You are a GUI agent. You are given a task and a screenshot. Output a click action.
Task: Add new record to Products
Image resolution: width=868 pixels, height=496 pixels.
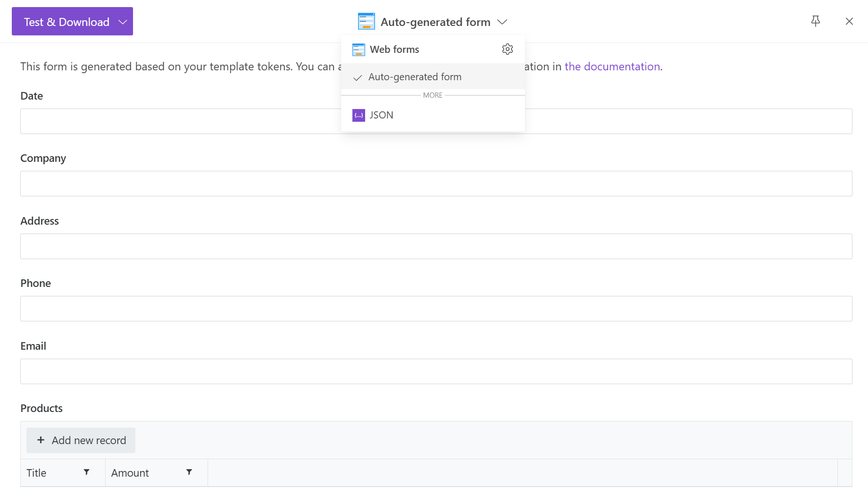81,440
